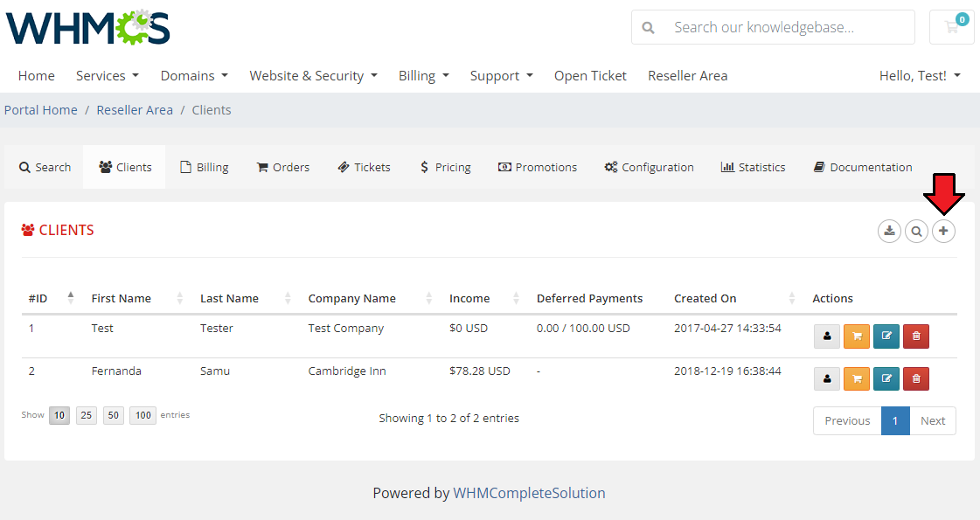
Task: Sort by Company Name column arrows
Action: pyautogui.click(x=428, y=298)
